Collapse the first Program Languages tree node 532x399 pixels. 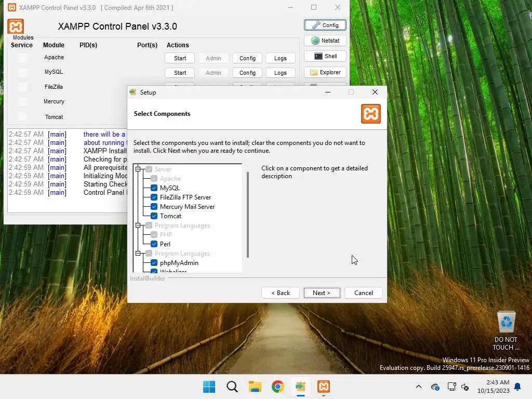138,225
